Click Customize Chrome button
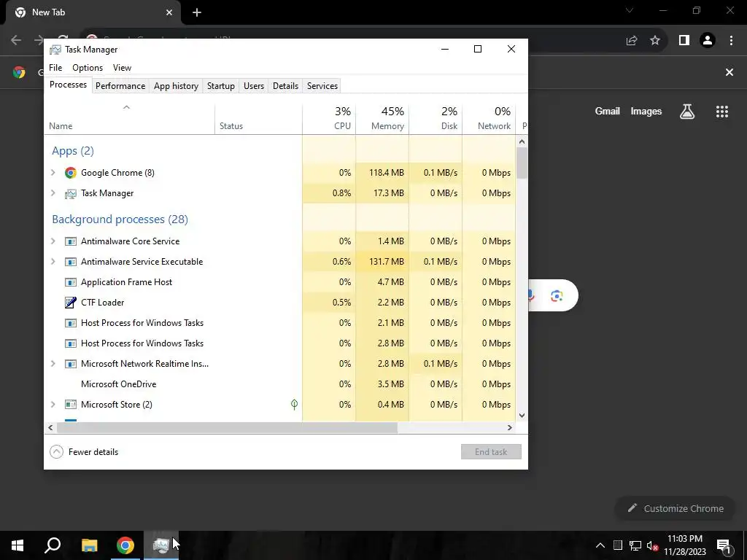The width and height of the screenshot is (747, 560). point(676,508)
